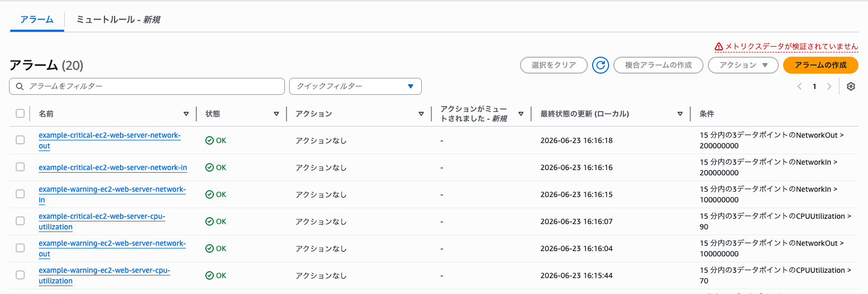Click condition text NetworkOut > 100000000
This screenshot has width=868, height=294.
[771, 248]
